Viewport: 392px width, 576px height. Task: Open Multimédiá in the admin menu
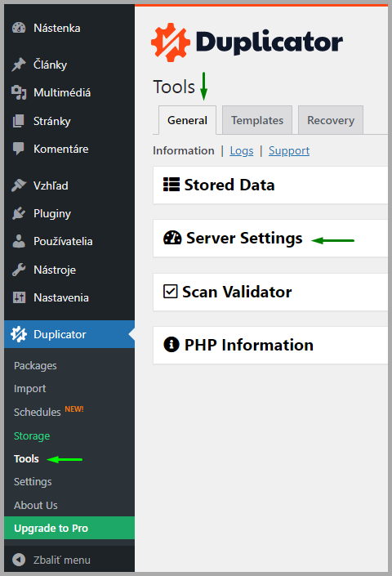tap(69, 92)
